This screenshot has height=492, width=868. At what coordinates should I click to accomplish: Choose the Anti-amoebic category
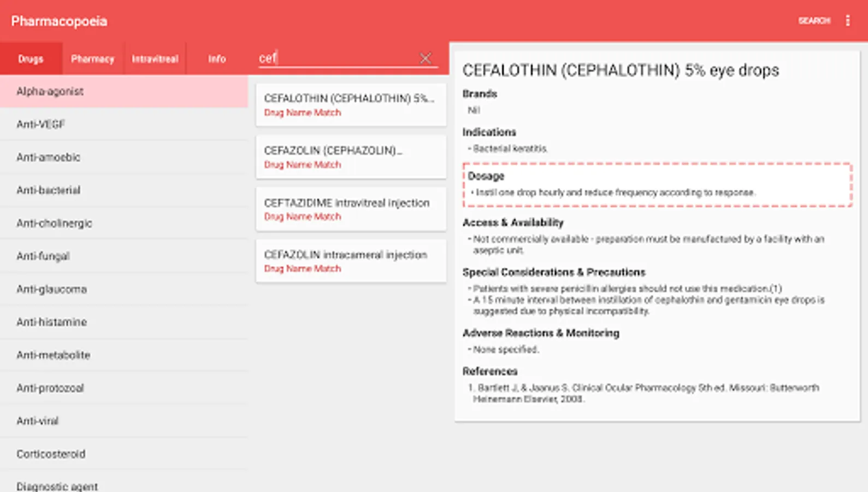(x=124, y=157)
